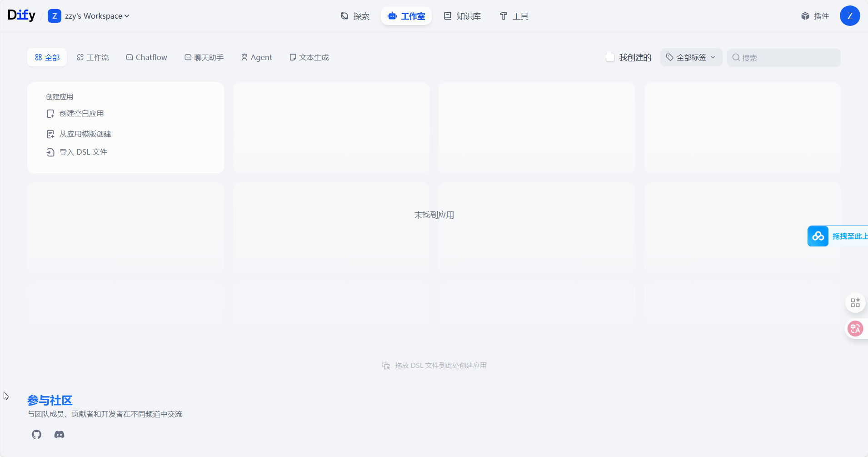Screen dimensions: 868x457
Task: Click the tag icon in 全部标签
Action: pos(670,57)
